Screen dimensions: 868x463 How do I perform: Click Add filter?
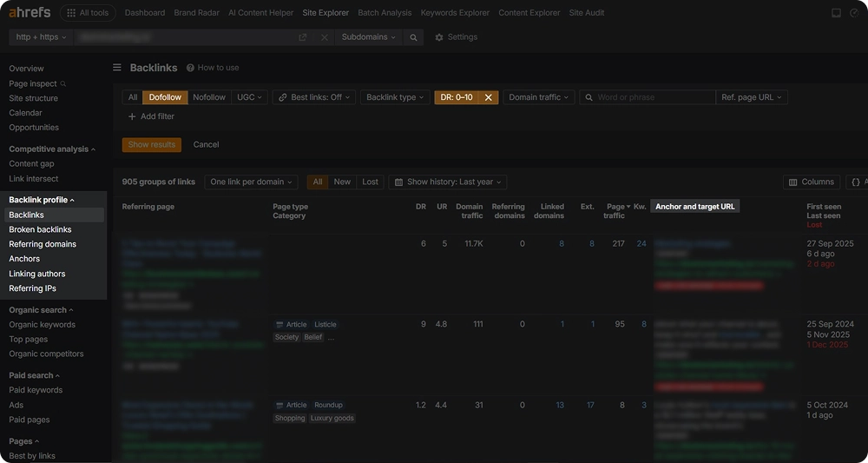[151, 117]
